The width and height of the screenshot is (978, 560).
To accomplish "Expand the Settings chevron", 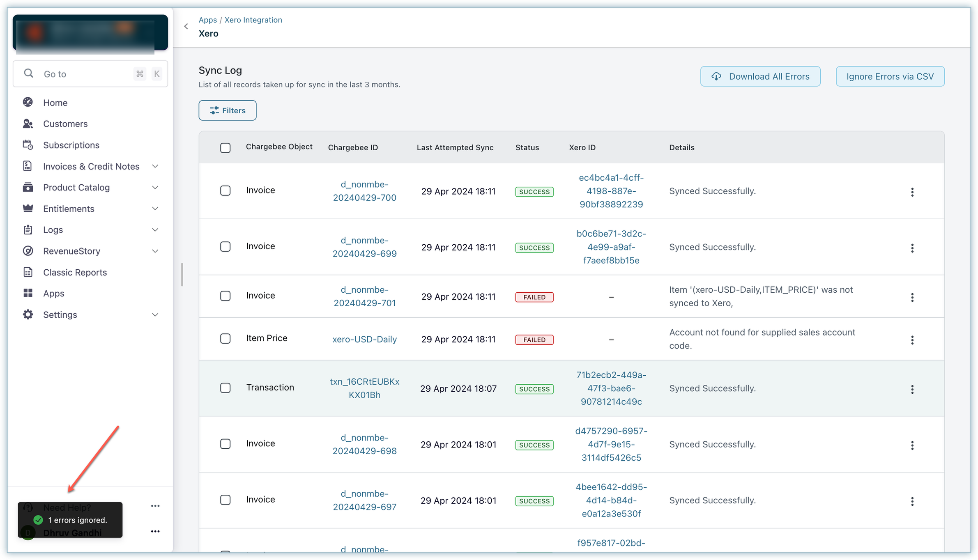I will (155, 315).
